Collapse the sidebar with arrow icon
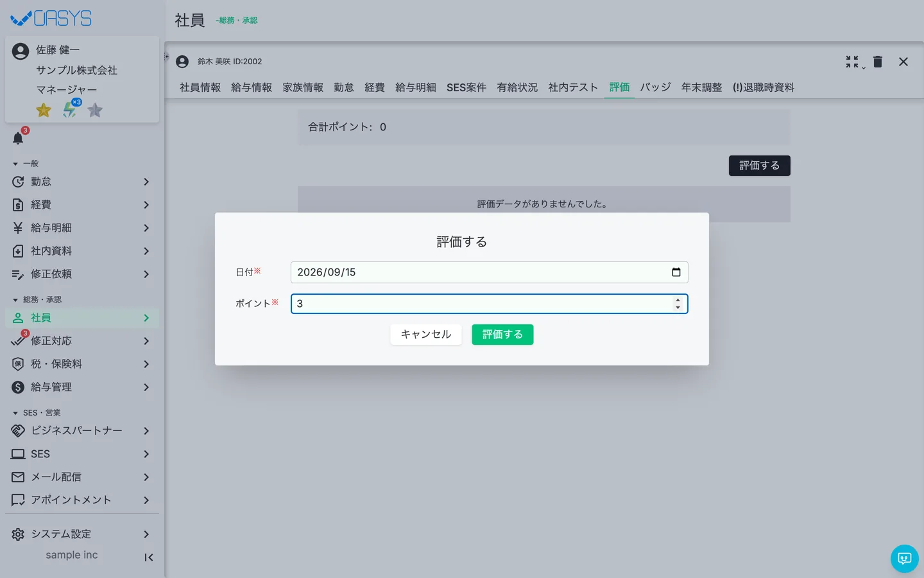The width and height of the screenshot is (924, 578). tap(148, 557)
